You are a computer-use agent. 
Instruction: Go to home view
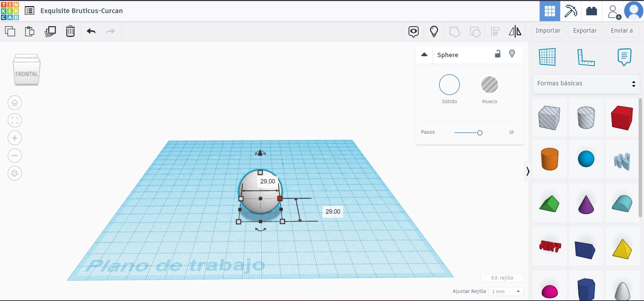[15, 103]
